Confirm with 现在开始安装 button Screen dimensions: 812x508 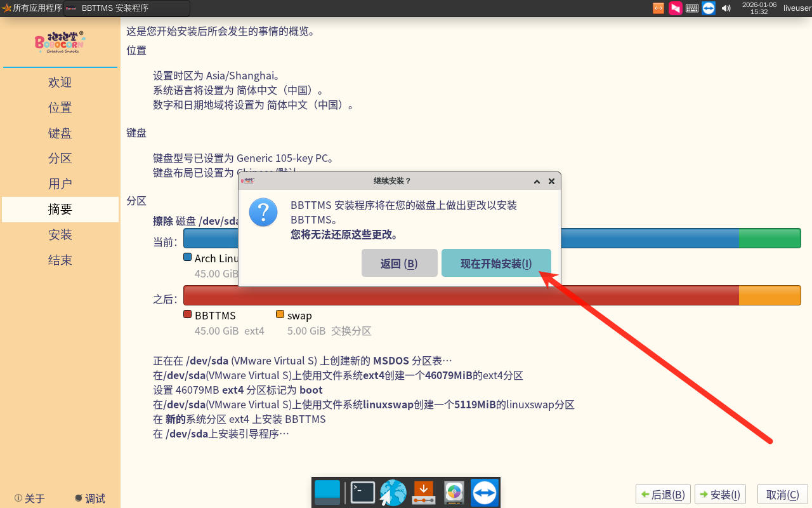tap(496, 264)
